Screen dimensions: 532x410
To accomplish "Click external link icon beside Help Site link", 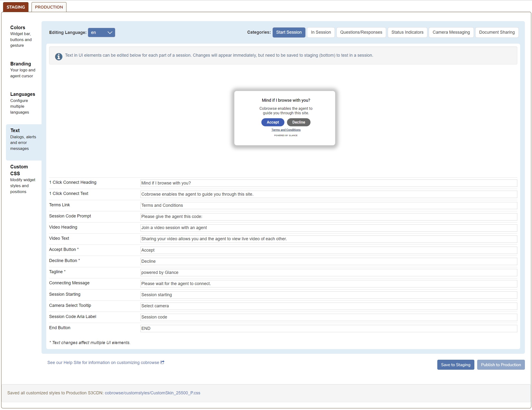I will [x=163, y=362].
